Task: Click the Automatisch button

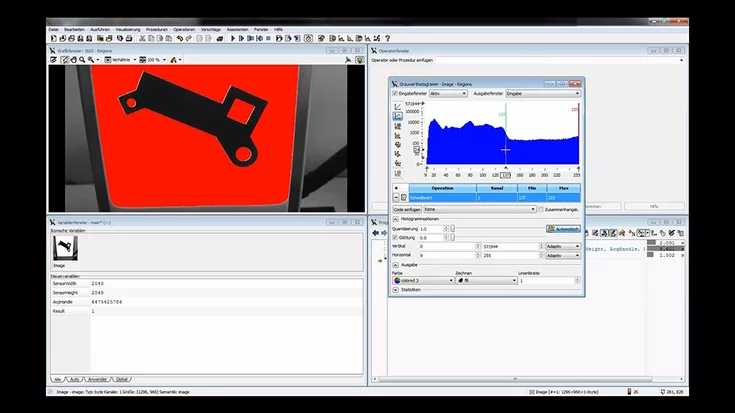Action: click(x=563, y=228)
